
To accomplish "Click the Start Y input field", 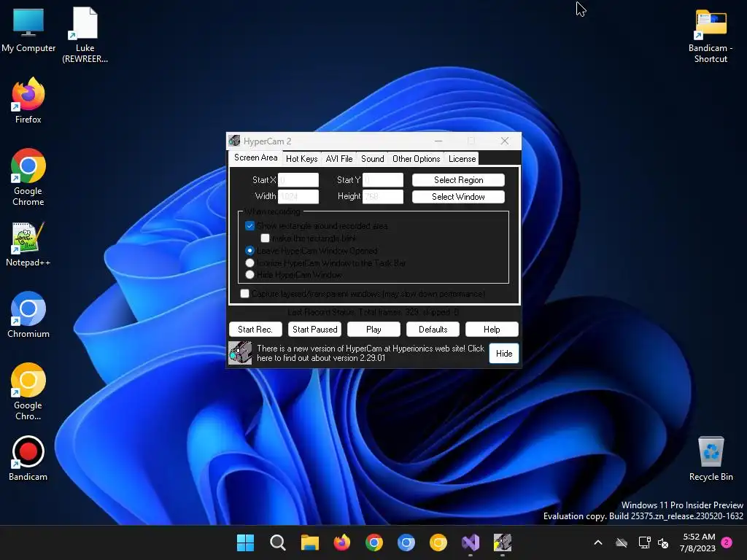I will click(383, 180).
